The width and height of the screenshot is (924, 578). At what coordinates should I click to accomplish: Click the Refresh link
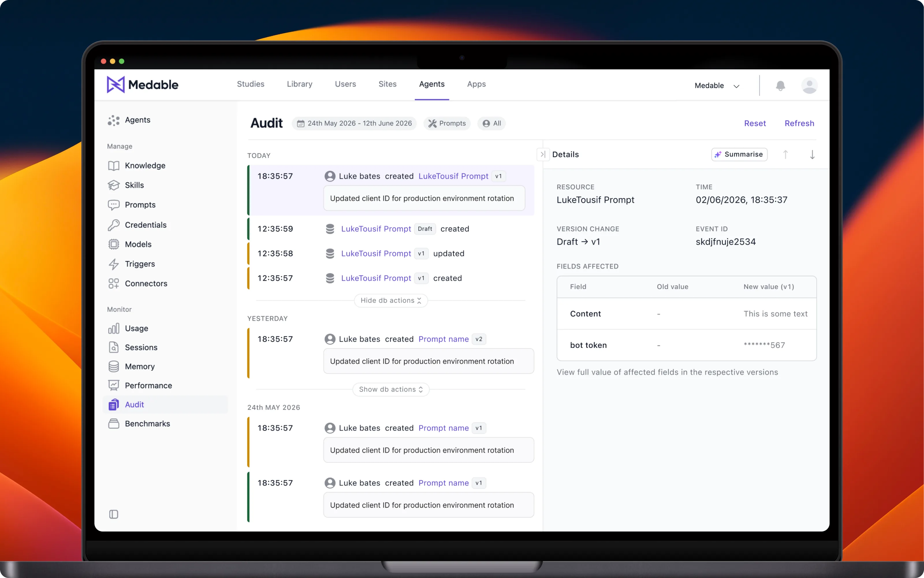click(799, 123)
